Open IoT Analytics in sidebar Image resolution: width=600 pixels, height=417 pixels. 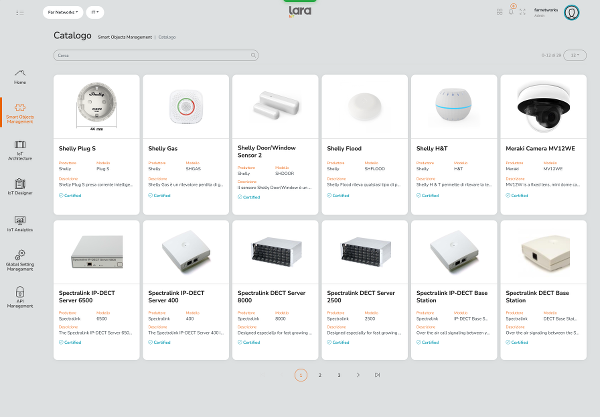click(20, 224)
